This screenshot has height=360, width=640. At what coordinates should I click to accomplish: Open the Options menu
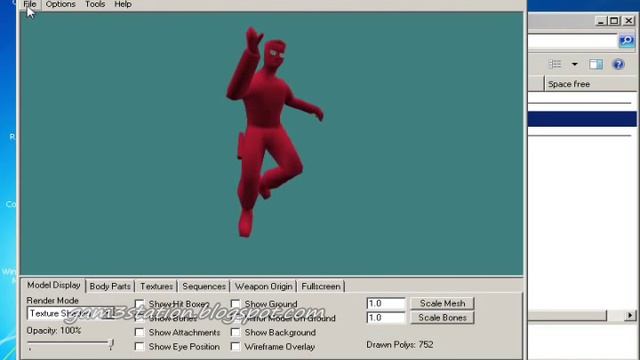click(60, 4)
